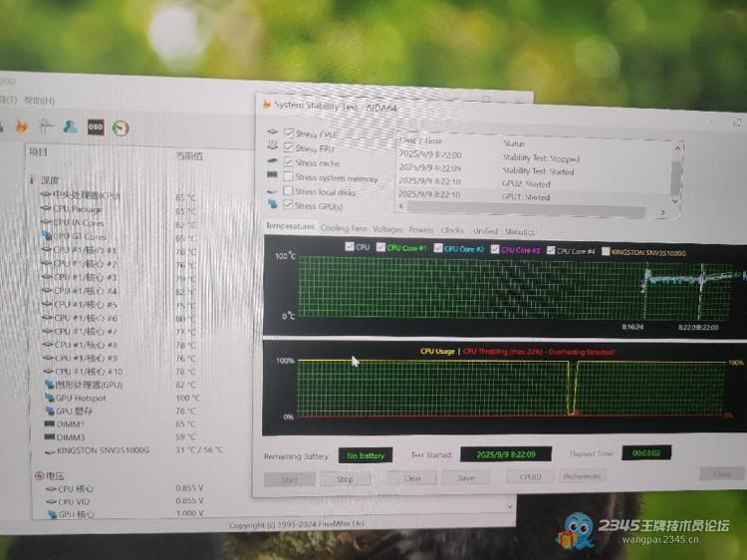Uncheck the Stress FPU checkbox

288,147
